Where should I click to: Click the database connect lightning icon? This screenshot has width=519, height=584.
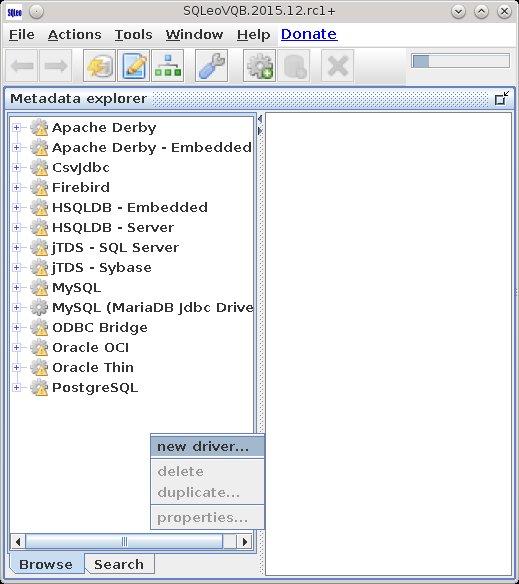(x=99, y=66)
